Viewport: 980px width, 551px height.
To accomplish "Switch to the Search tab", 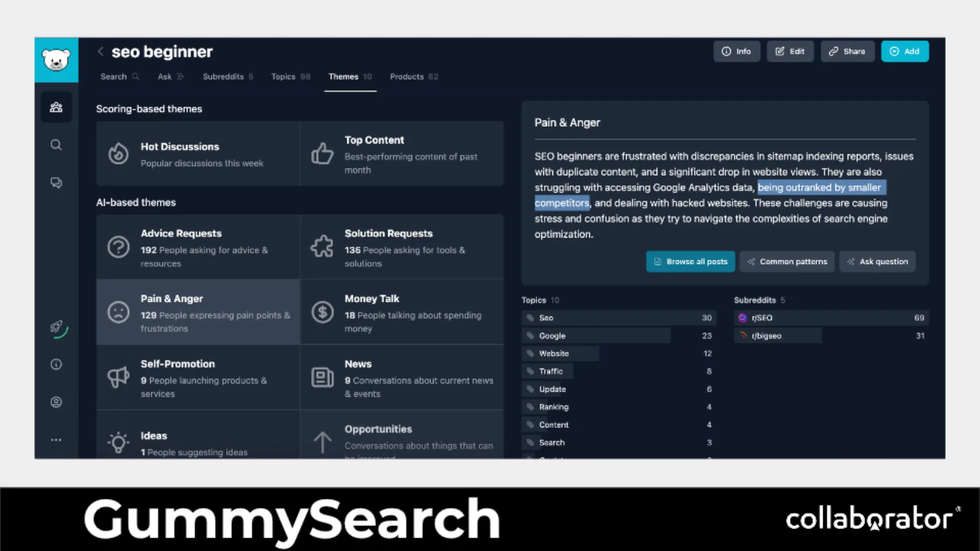I will point(119,77).
